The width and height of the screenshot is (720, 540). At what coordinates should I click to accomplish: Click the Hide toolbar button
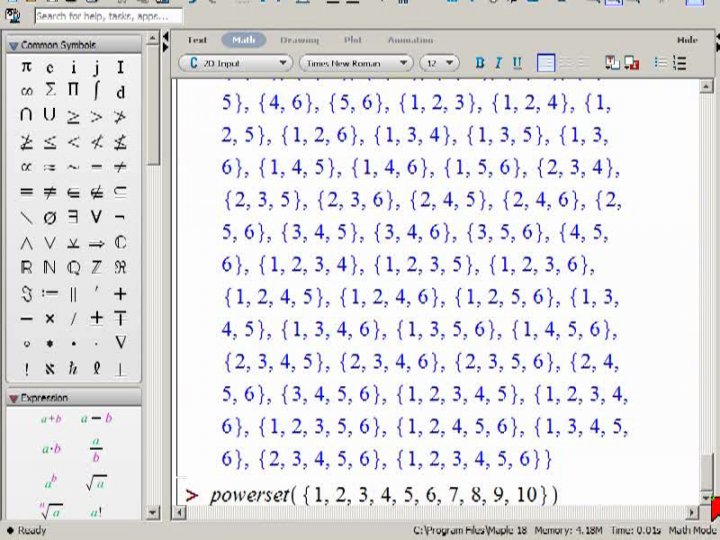tap(687, 40)
